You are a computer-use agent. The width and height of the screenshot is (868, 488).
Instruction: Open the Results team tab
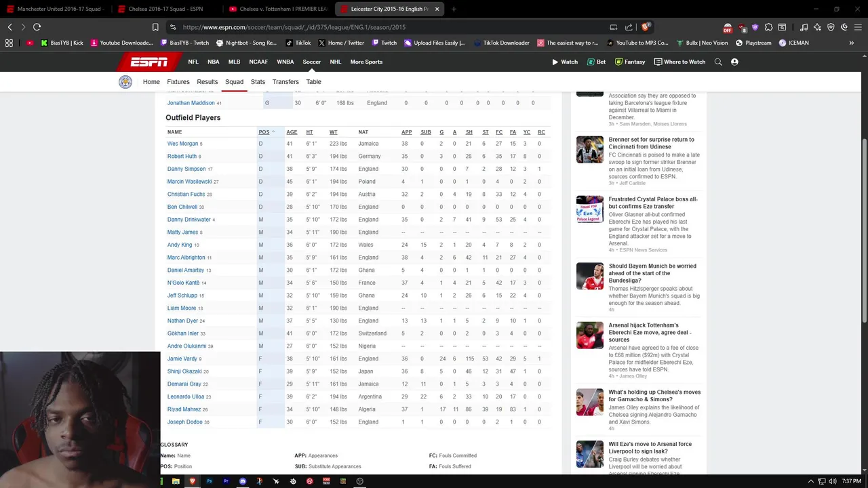pyautogui.click(x=207, y=82)
